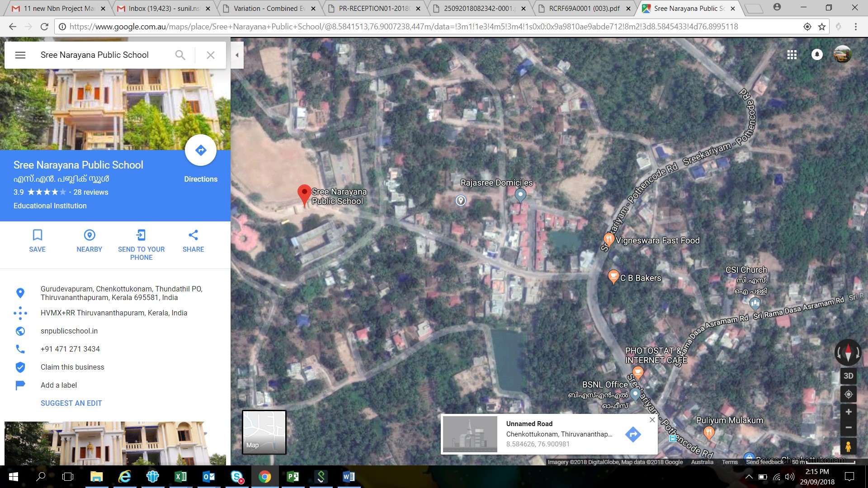This screenshot has height=488, width=868.
Task: Open the Variation - Combined tab
Action: click(269, 8)
